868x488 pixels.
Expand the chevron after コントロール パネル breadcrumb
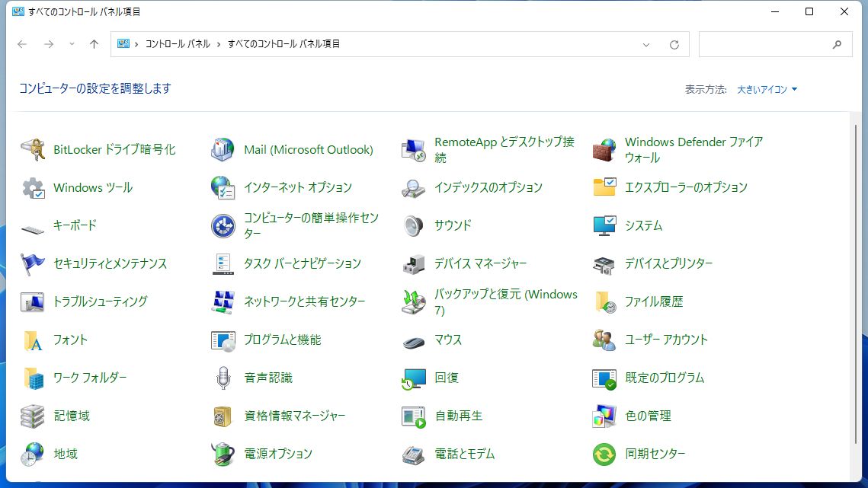click(219, 44)
